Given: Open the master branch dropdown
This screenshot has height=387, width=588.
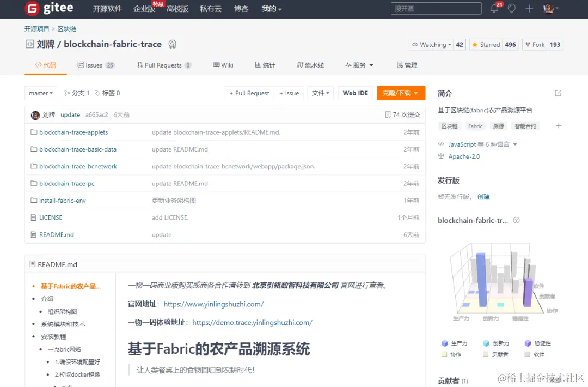Looking at the screenshot, I should pos(40,93).
